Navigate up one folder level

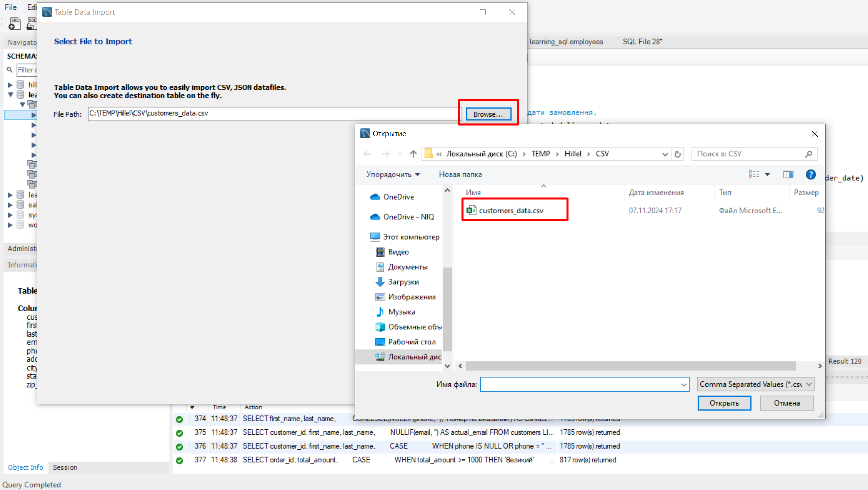(413, 154)
